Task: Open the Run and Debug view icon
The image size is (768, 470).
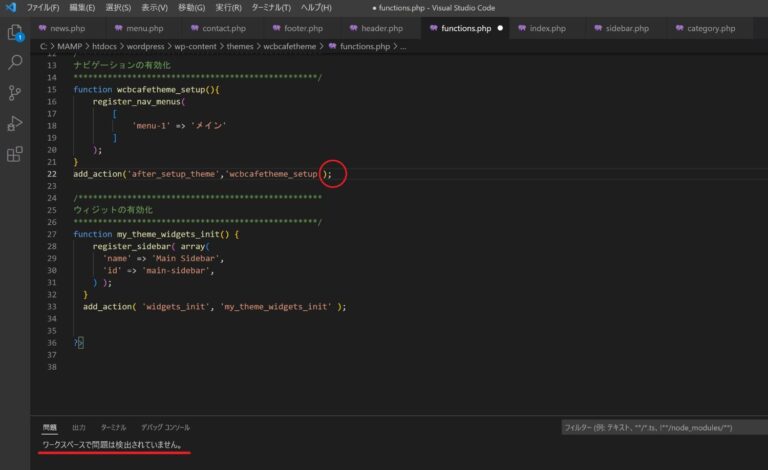Action: point(15,123)
